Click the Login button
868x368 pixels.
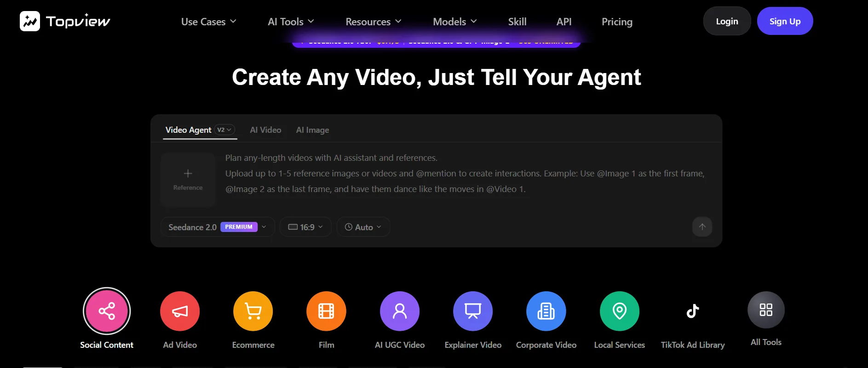(727, 21)
